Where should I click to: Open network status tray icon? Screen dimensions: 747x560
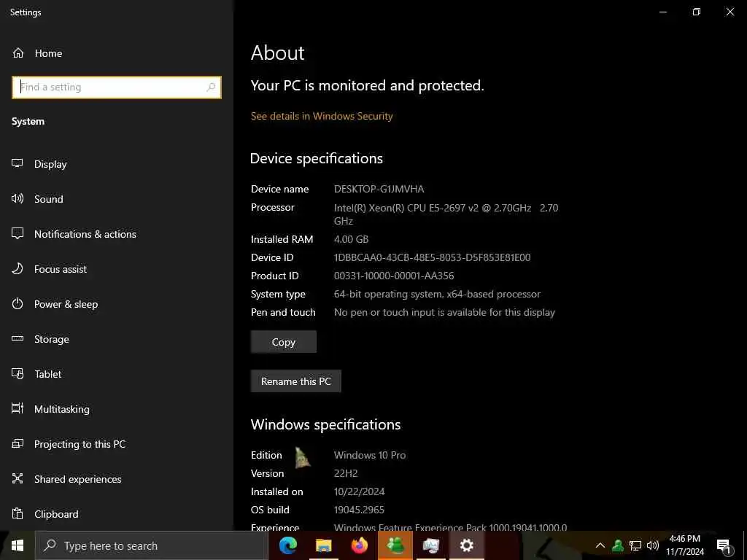coord(635,545)
